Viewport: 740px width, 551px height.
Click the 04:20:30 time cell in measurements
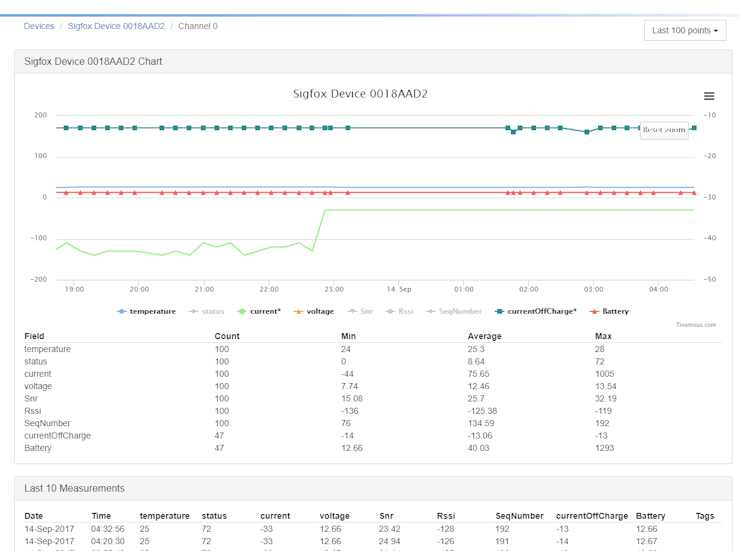108,541
